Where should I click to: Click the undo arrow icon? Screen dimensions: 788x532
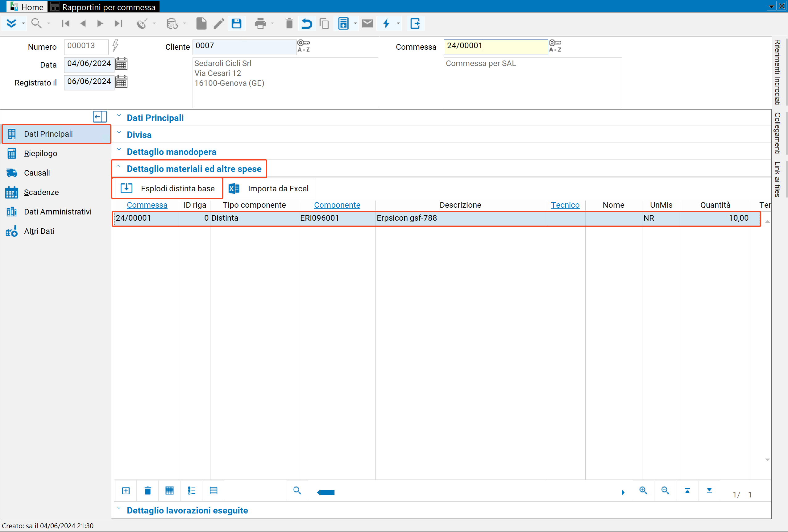(x=307, y=23)
